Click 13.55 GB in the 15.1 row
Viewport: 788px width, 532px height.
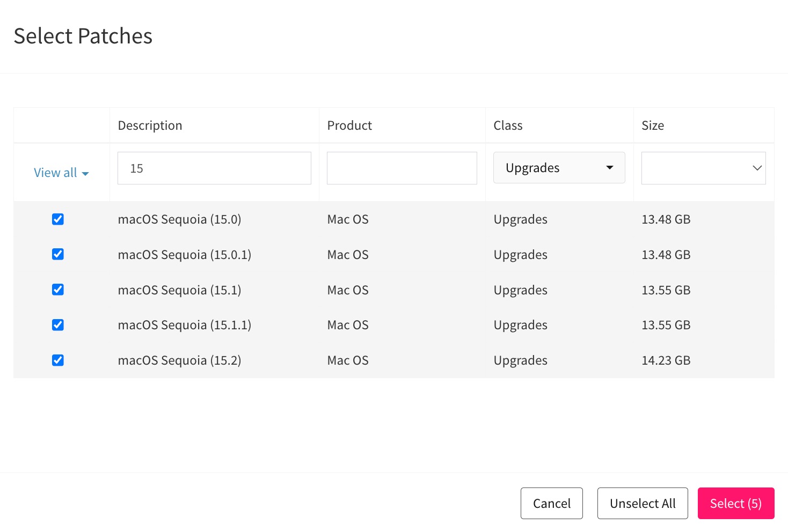pyautogui.click(x=666, y=290)
